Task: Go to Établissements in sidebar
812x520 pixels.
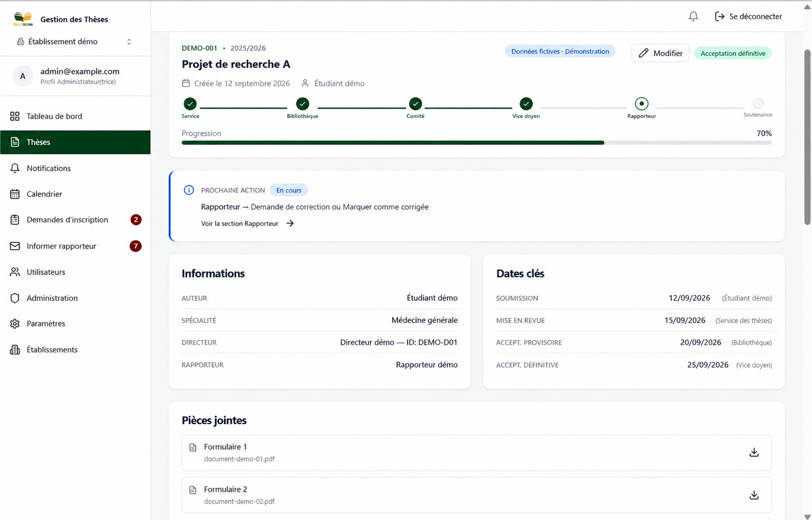Action: pos(75,350)
